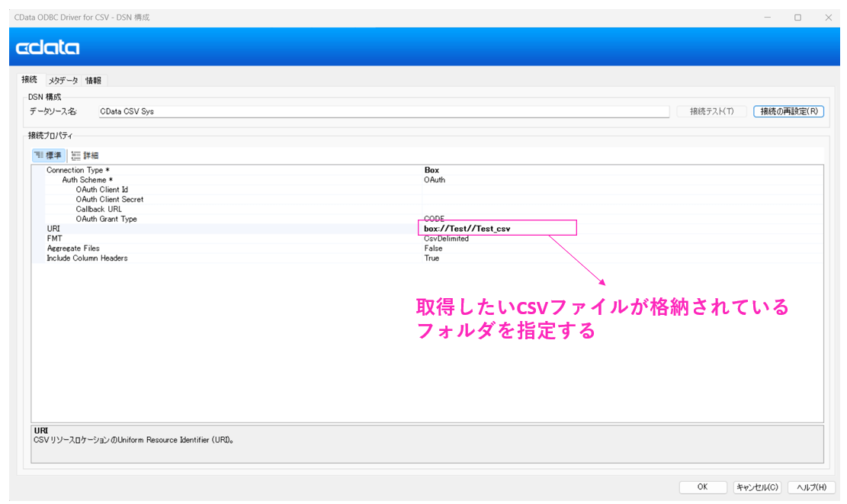Click the OAuth auth scheme value
Viewport: 847px width, 504px height.
[x=435, y=180]
